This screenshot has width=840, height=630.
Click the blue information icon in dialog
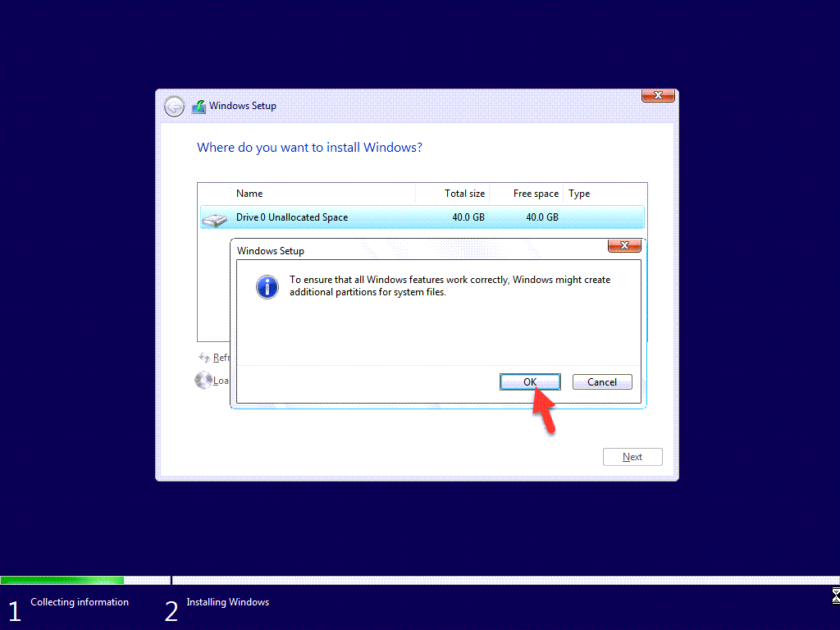[267, 286]
